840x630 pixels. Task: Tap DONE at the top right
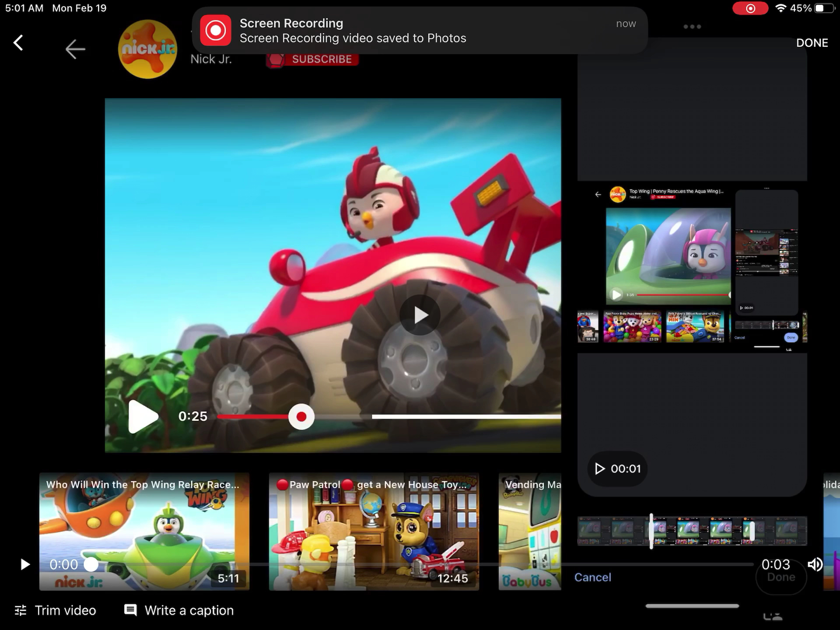pyautogui.click(x=812, y=43)
